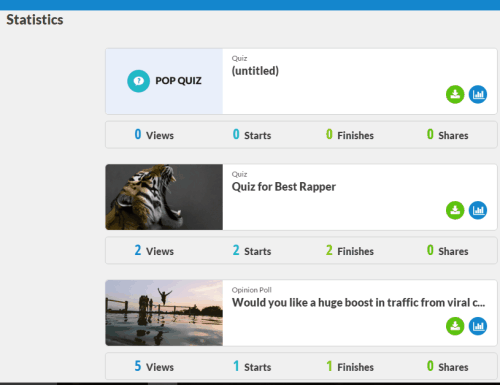Viewport: 500px width, 385px height.
Task: Select the lake sunset thumbnail image
Action: [164, 313]
